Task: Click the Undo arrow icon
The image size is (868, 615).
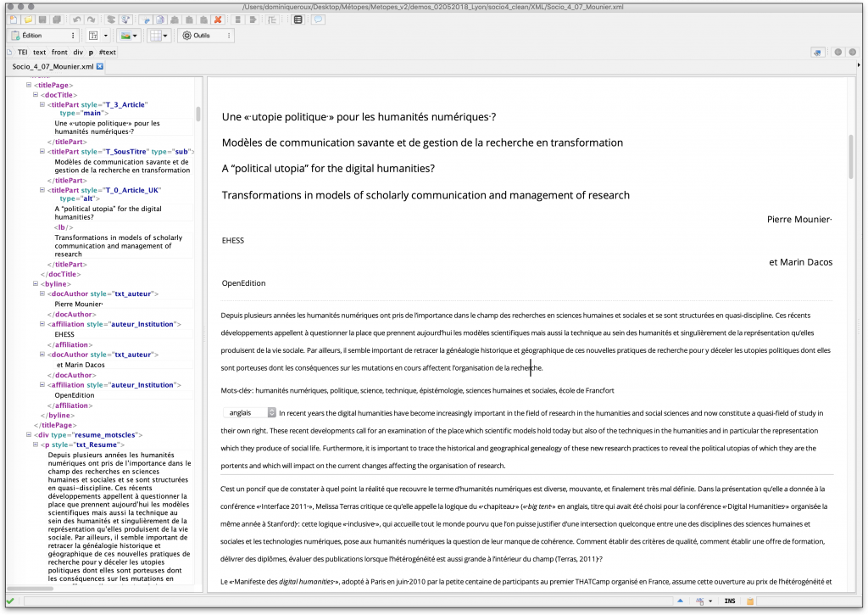Action: (78, 20)
